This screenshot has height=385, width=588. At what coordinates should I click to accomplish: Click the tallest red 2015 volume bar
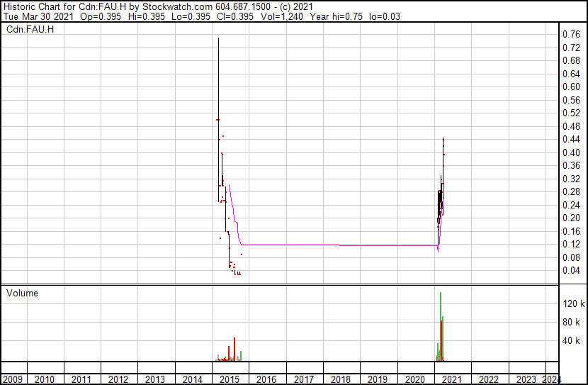click(234, 350)
